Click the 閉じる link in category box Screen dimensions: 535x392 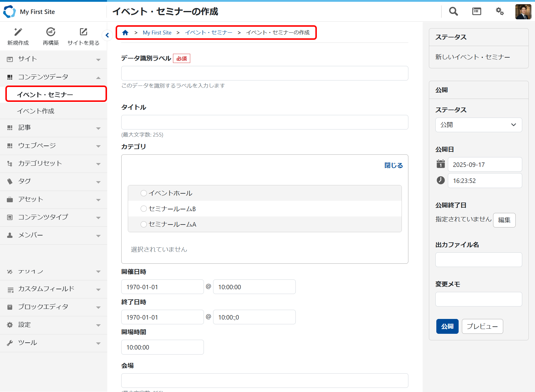[393, 165]
